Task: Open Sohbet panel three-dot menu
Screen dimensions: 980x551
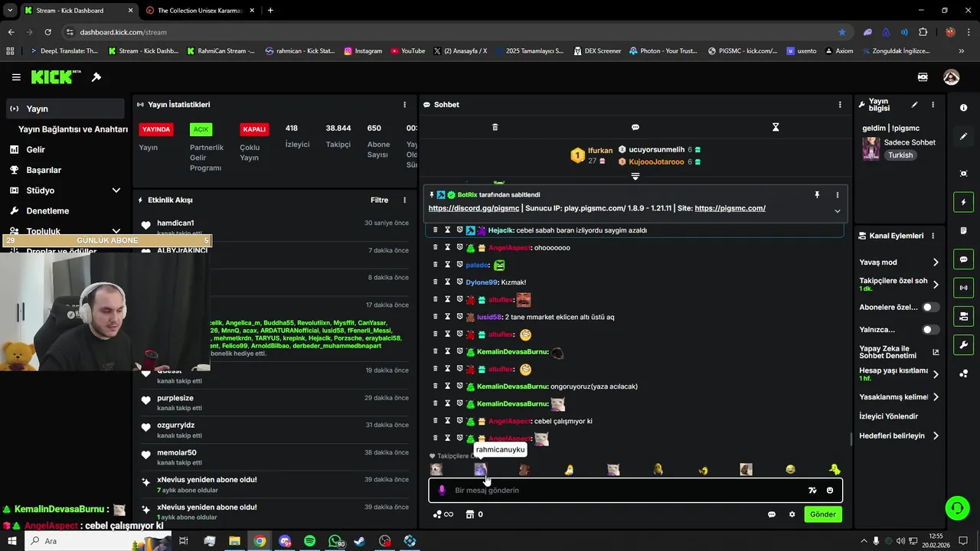Action: 840,105
